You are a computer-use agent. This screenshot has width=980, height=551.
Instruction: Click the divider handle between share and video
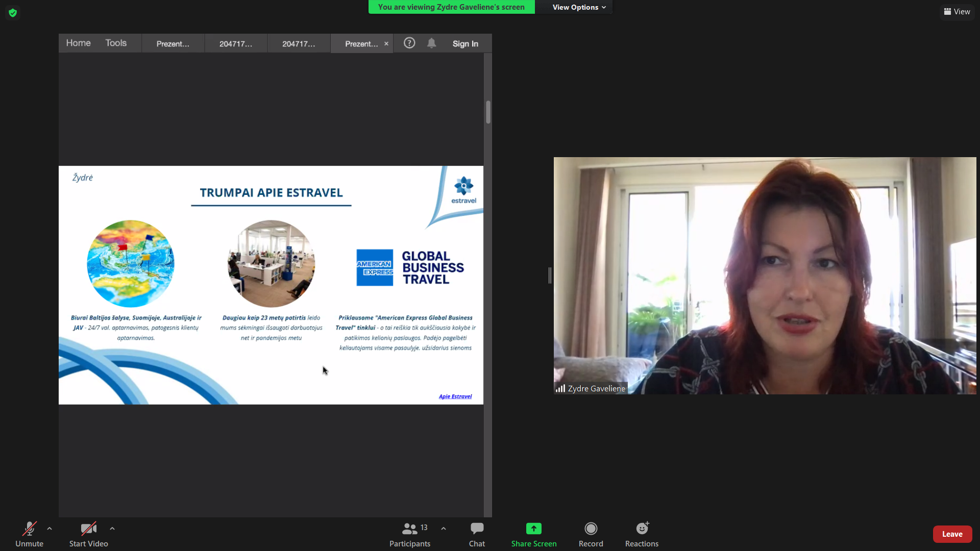(x=550, y=275)
